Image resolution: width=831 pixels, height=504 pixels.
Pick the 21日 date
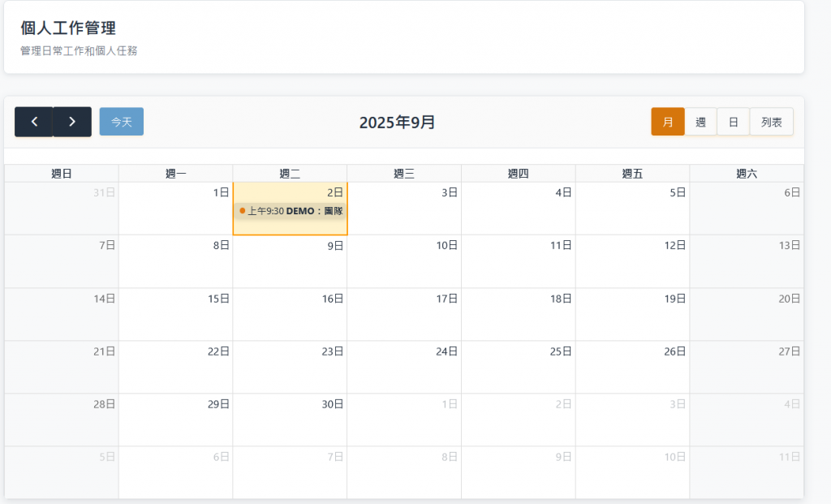pos(105,351)
